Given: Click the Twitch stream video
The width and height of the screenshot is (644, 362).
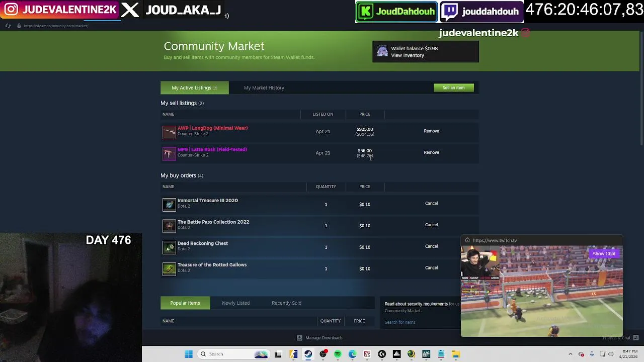Looking at the screenshot, I should coord(542,291).
